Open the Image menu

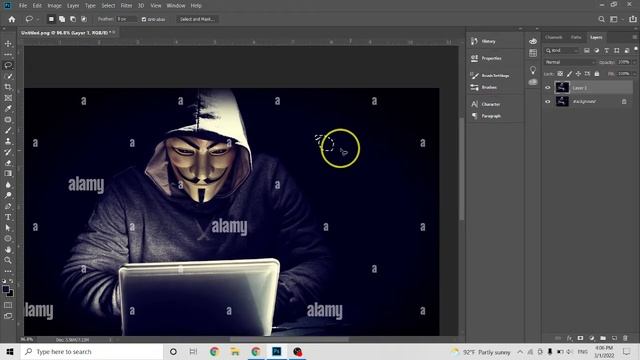point(54,6)
